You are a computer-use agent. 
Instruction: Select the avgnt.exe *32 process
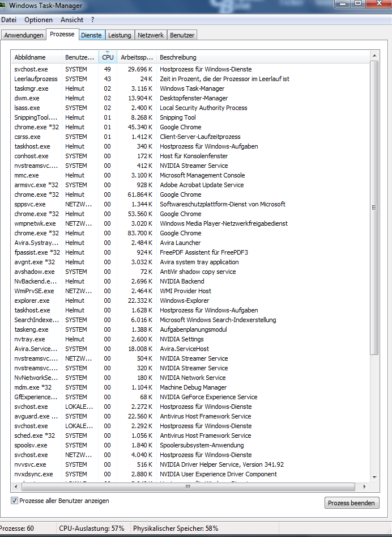(190, 262)
